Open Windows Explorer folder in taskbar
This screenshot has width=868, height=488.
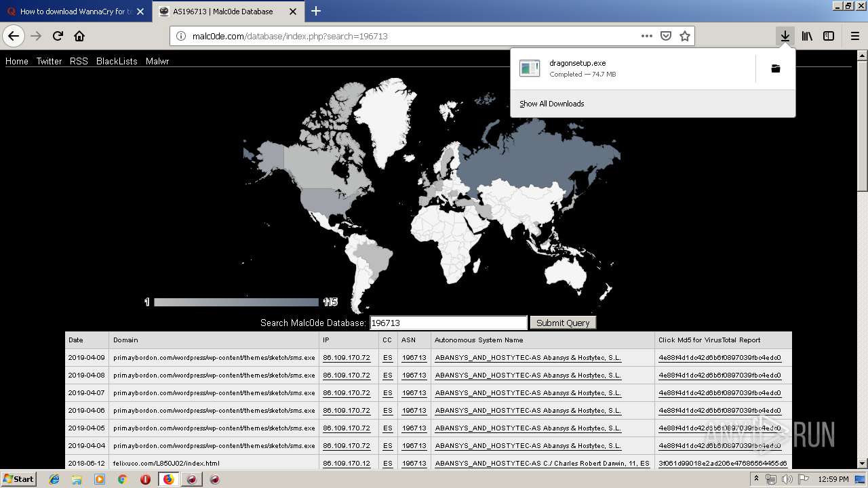coord(77,479)
